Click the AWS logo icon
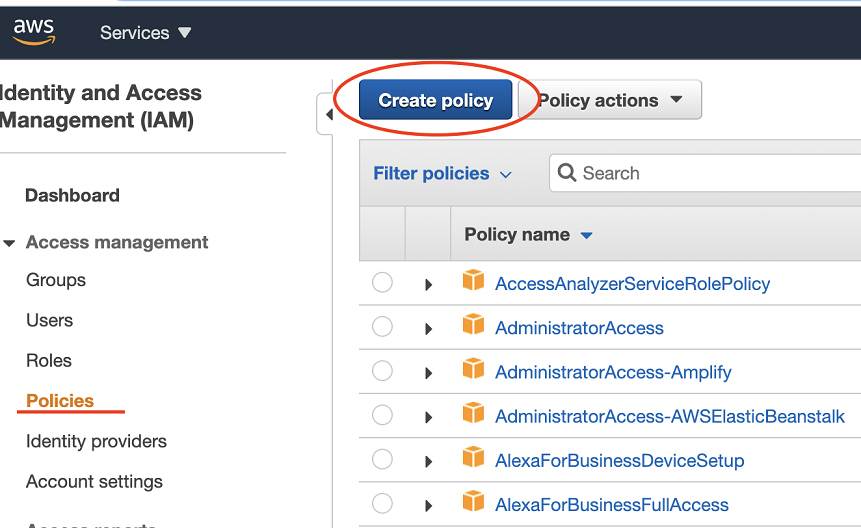Viewport: 861px width, 528px height. coord(33,31)
